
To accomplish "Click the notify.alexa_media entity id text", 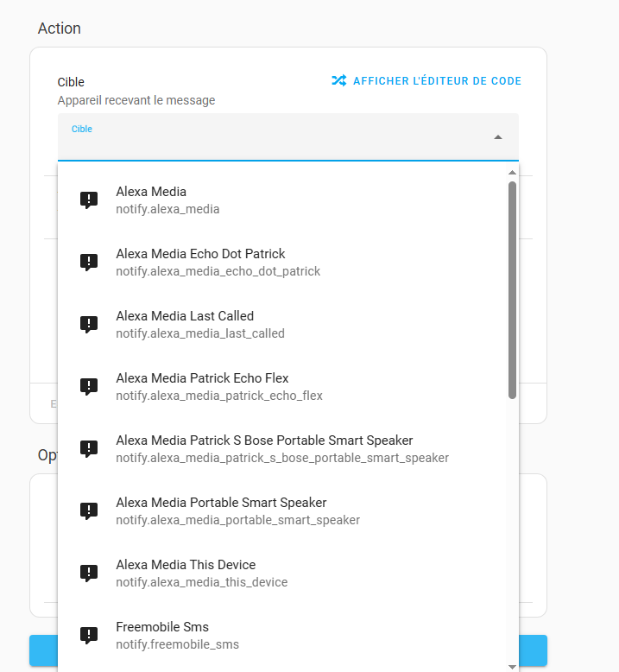I will pos(167,209).
